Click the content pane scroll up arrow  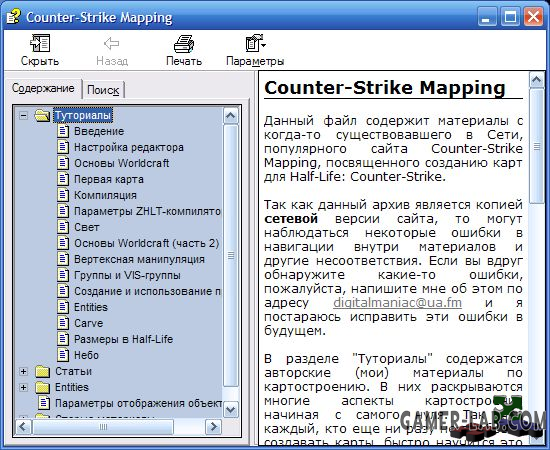tap(537, 80)
